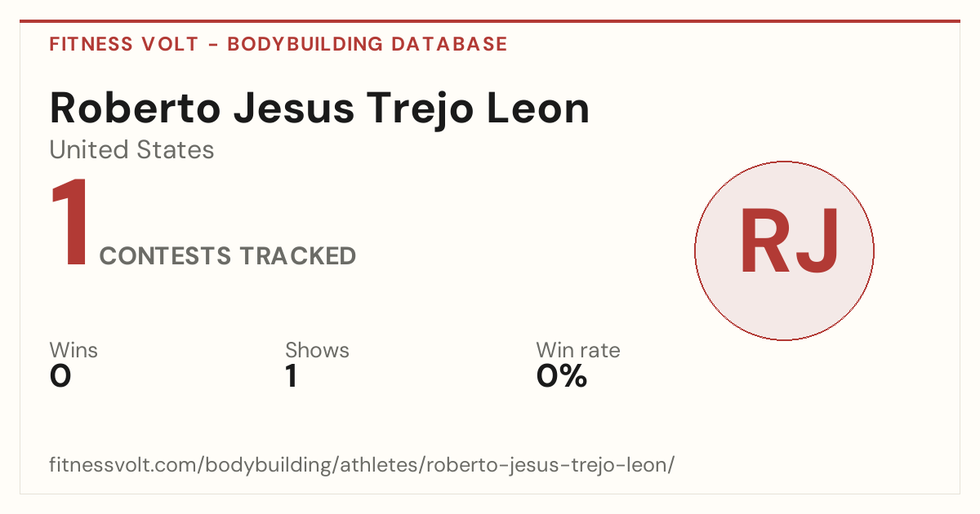Screen dimensions: 980x514
Task: Select the Wins stat label
Action: (73, 350)
